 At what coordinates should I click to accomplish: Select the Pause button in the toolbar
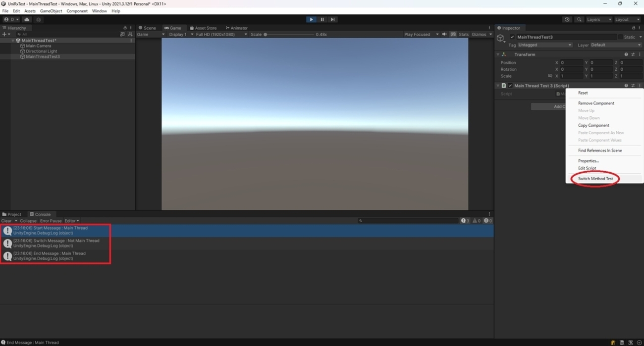(322, 19)
